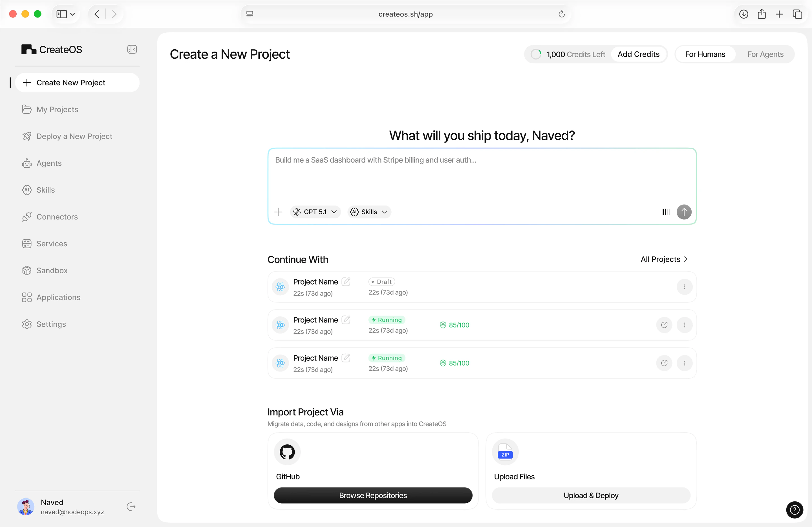Open more options for the Draft project
This screenshot has height=527, width=812.
click(x=684, y=287)
